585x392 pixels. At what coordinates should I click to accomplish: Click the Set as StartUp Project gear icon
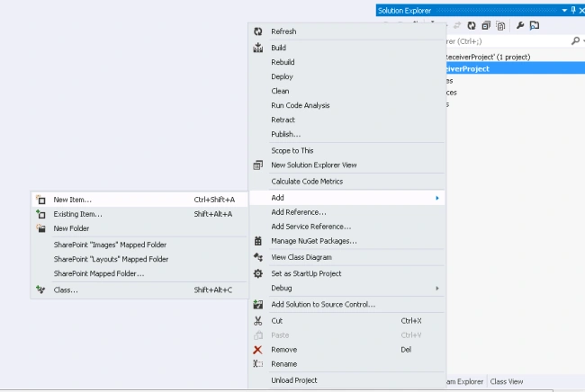pos(257,273)
